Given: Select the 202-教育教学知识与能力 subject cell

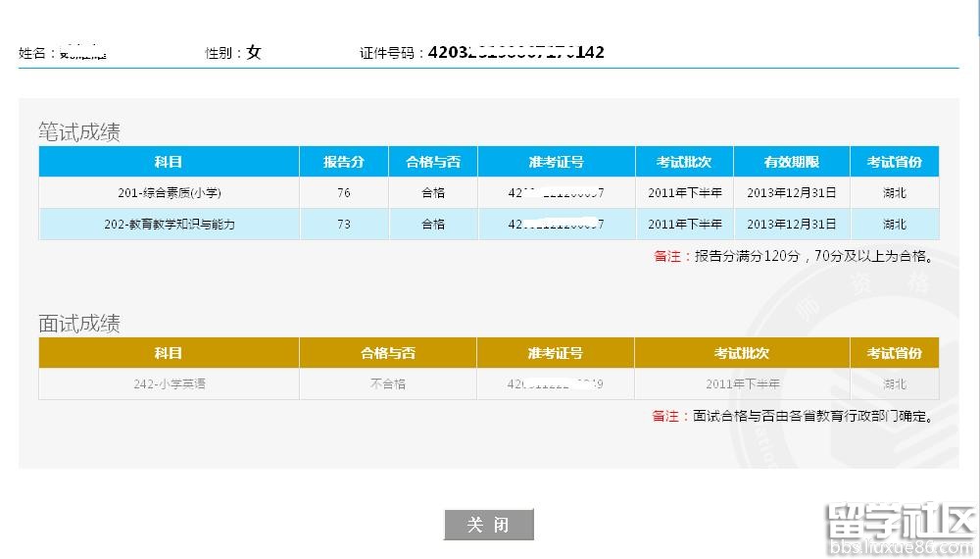Looking at the screenshot, I should tap(169, 225).
